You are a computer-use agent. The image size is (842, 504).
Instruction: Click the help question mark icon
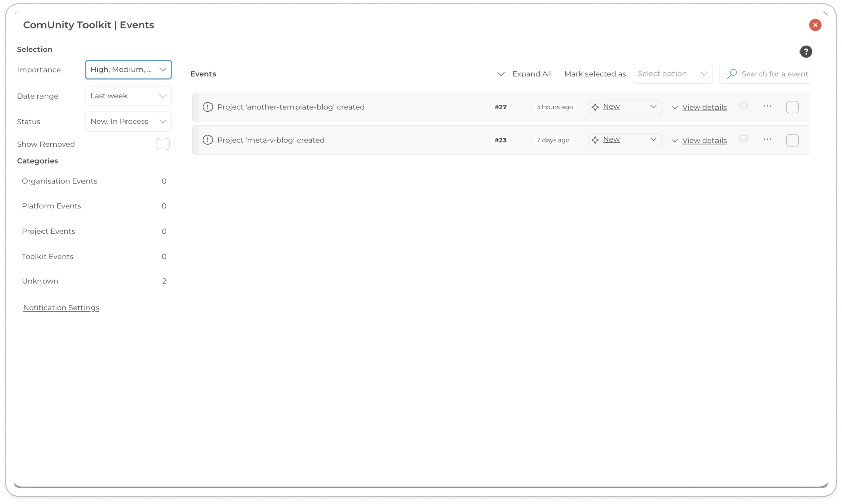pyautogui.click(x=806, y=52)
